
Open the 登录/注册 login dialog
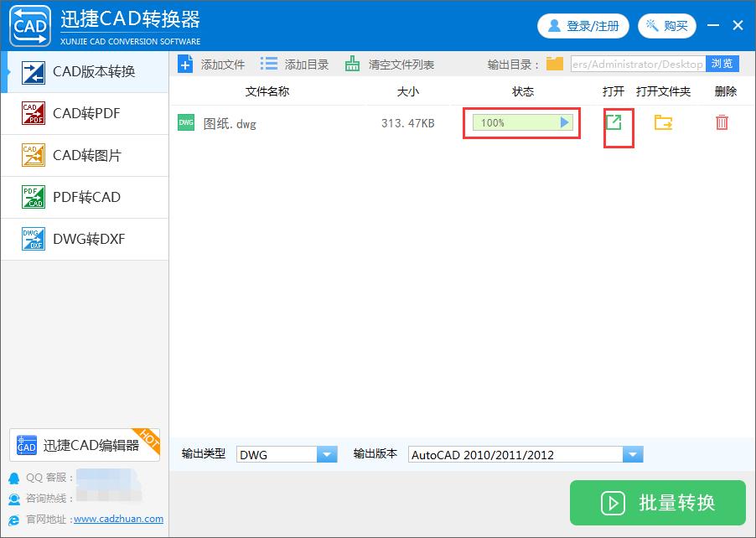(x=583, y=25)
